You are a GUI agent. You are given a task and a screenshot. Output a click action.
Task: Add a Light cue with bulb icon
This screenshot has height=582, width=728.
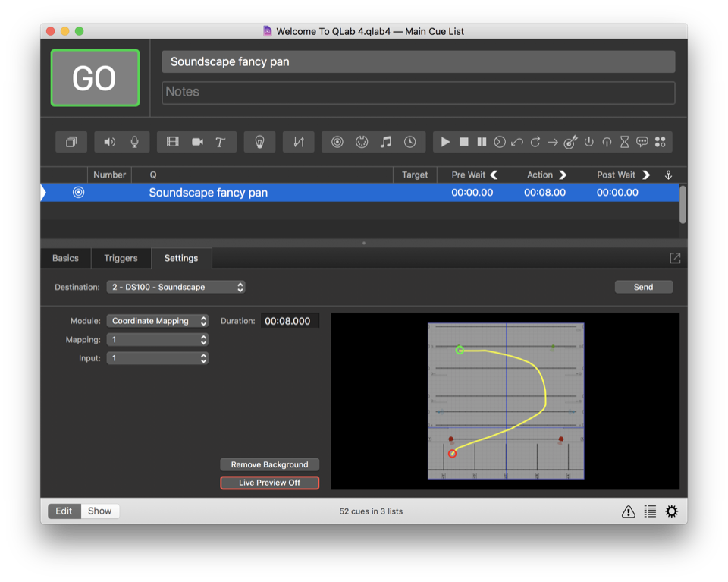[259, 142]
